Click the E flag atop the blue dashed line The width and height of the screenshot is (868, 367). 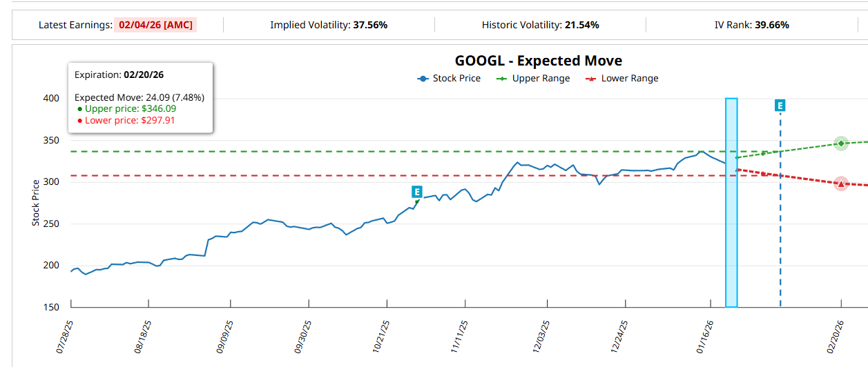pos(780,106)
